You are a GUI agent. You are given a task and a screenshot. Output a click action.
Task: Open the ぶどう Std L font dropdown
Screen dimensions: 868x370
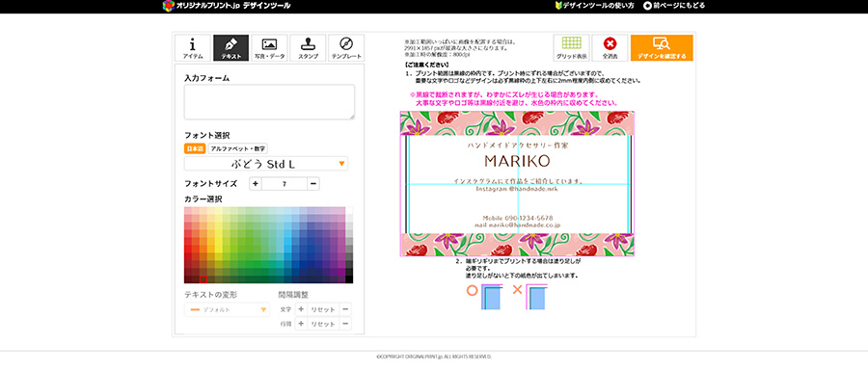(266, 164)
